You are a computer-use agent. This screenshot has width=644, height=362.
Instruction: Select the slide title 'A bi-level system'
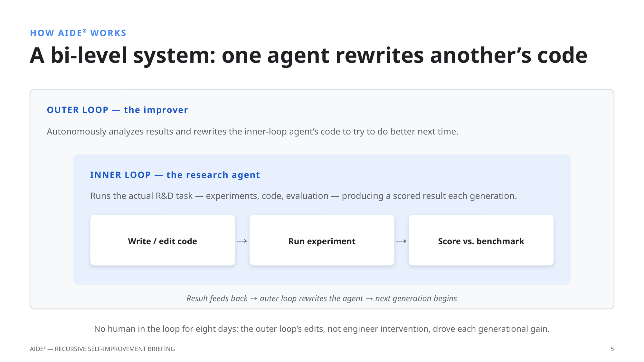pyautogui.click(x=308, y=55)
